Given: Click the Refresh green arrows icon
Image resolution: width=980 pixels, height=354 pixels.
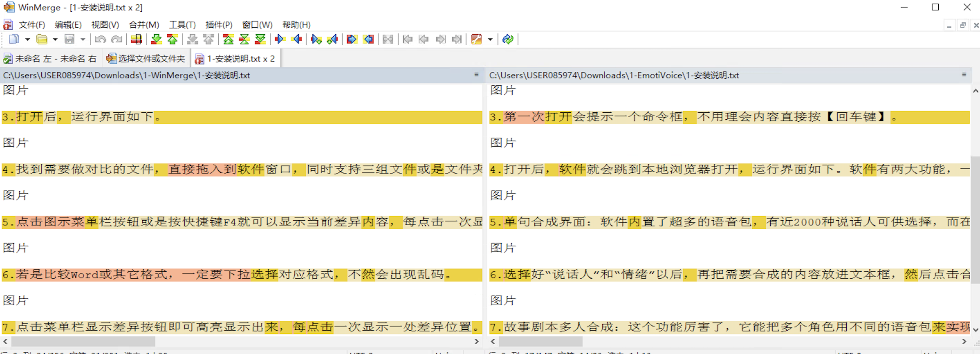Looking at the screenshot, I should (x=508, y=39).
